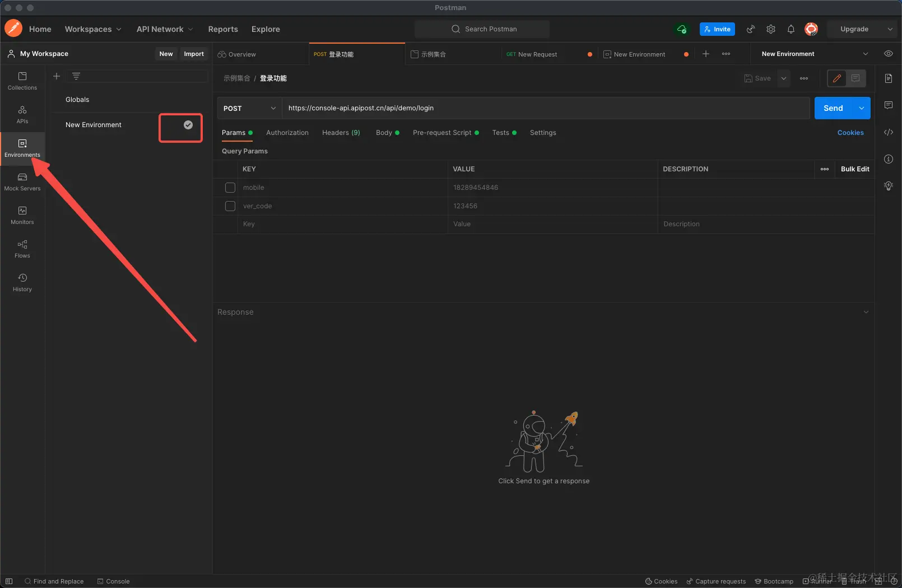Open the Code snippet icon in the right sidebar
Viewport: 902px width, 588px height.
pos(889,132)
